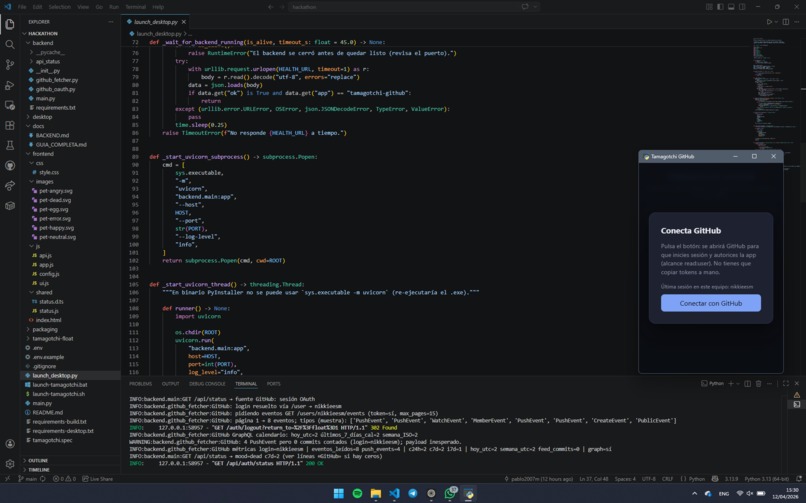Click CRLF line ending indicator
Image resolution: width=806 pixels, height=503 pixels.
pos(667,479)
